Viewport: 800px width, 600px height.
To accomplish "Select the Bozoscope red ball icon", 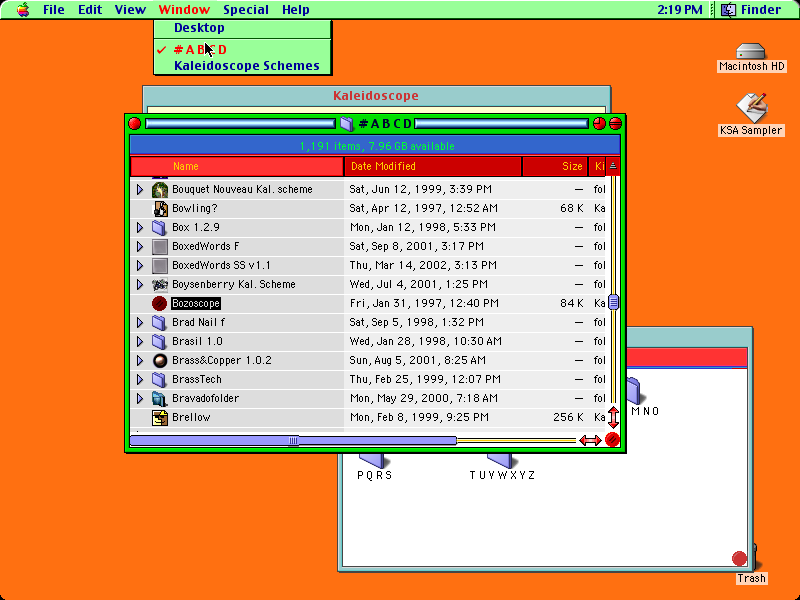I will (x=159, y=304).
